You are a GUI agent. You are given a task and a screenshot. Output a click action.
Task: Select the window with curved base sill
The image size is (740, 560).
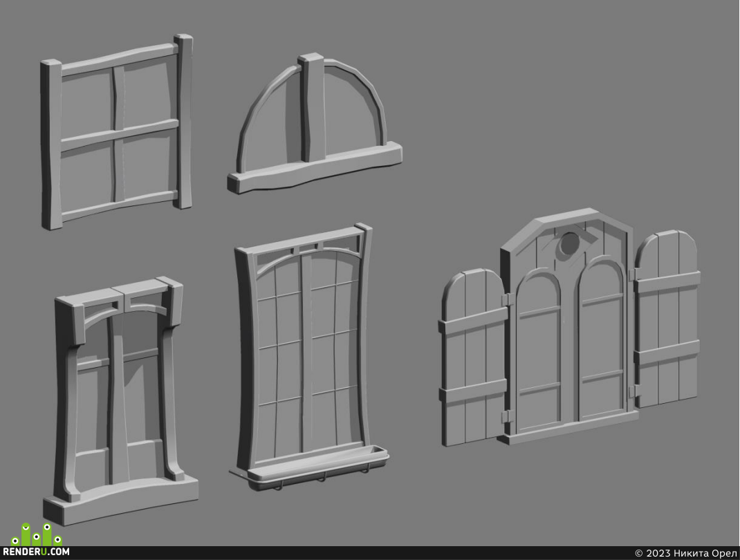coord(120,401)
